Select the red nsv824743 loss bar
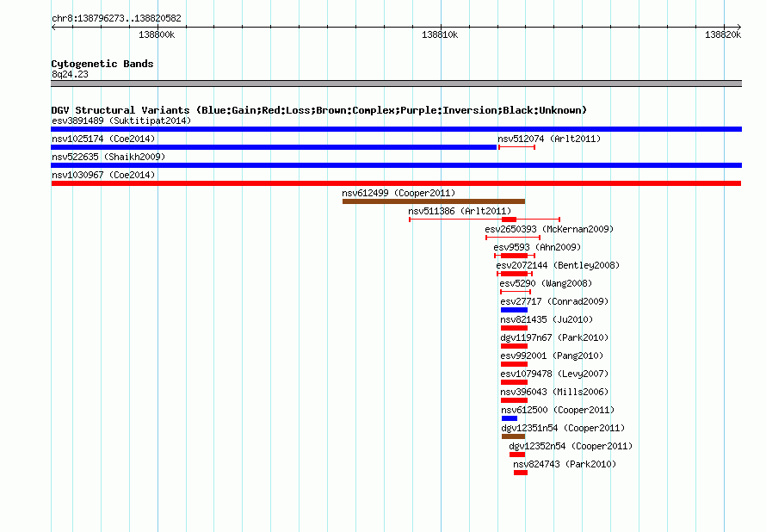 pyautogui.click(x=521, y=473)
